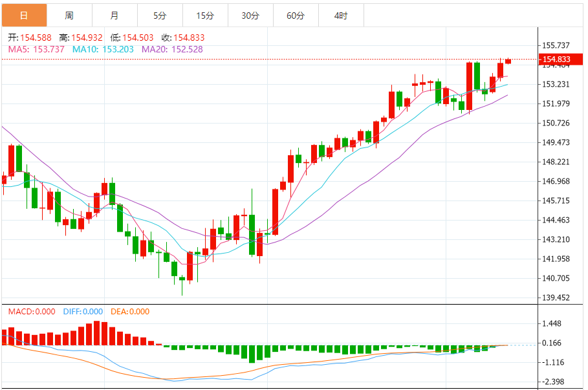588x390 pixels.
Task: Switch to the 4时 timeframe
Action: [x=341, y=15]
